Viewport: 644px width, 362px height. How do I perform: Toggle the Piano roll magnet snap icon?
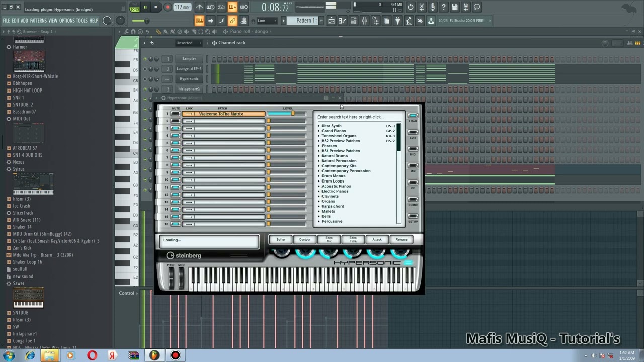[x=133, y=32]
